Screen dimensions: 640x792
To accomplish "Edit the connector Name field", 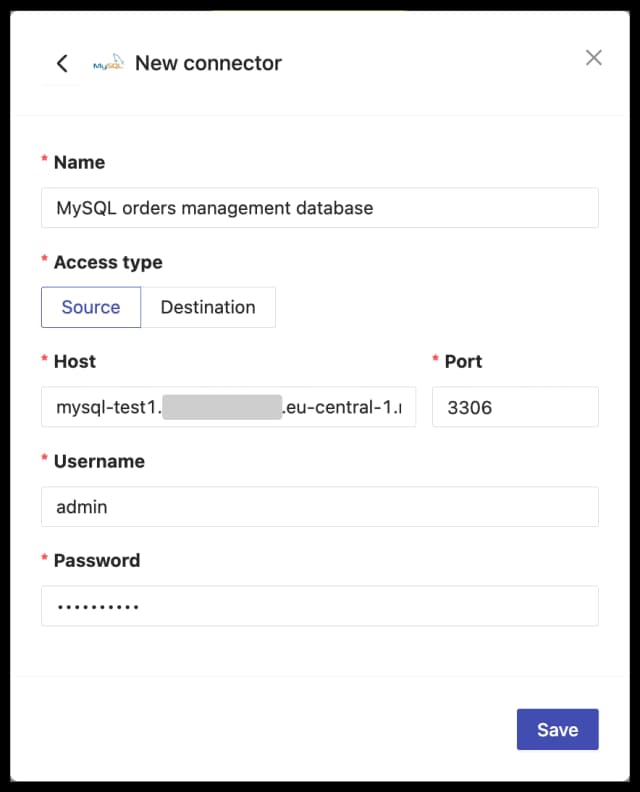I will [x=320, y=208].
